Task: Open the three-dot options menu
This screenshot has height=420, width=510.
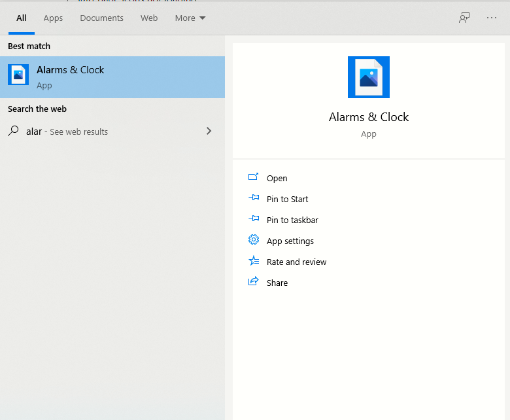Action: 492,18
